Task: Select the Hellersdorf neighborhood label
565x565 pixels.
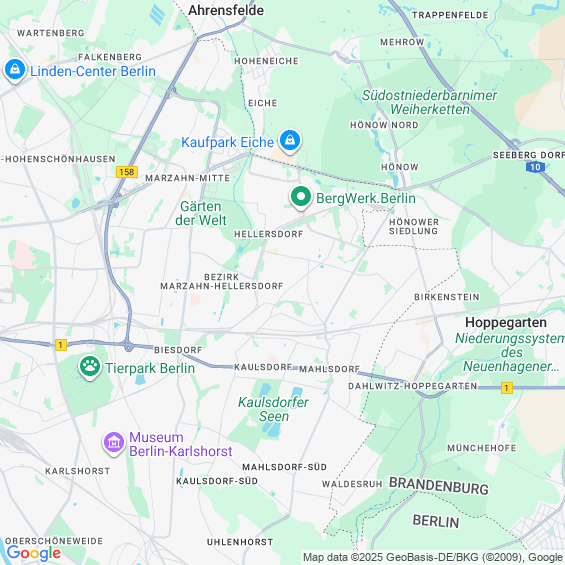Action: (268, 234)
